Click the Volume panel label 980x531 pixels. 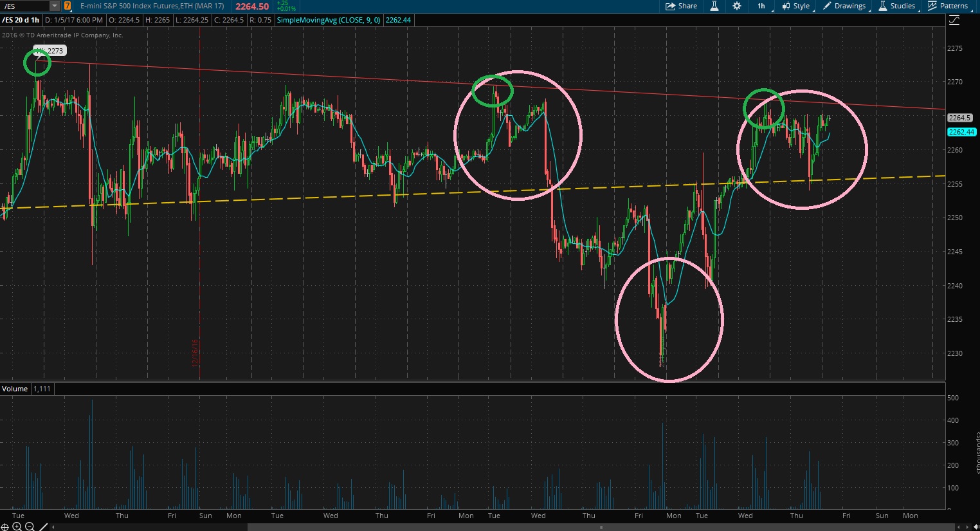(x=15, y=389)
